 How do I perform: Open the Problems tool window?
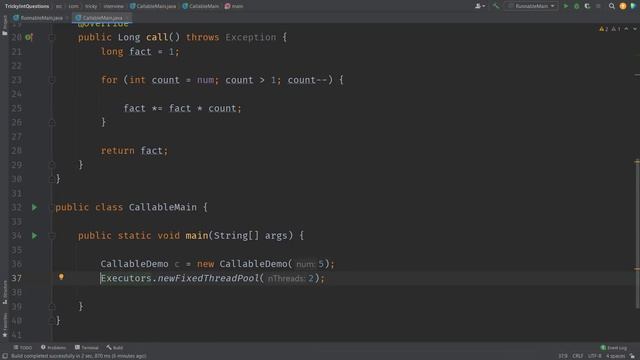(x=53, y=347)
